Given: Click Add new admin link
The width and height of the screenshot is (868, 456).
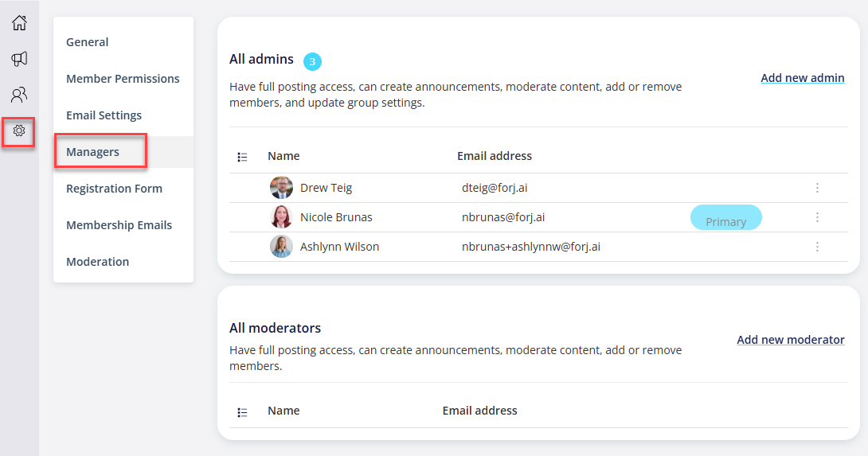Looking at the screenshot, I should point(803,78).
